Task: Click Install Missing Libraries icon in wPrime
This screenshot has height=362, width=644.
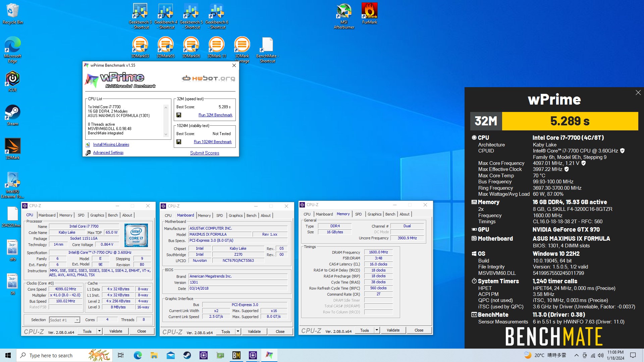Action: pyautogui.click(x=88, y=144)
